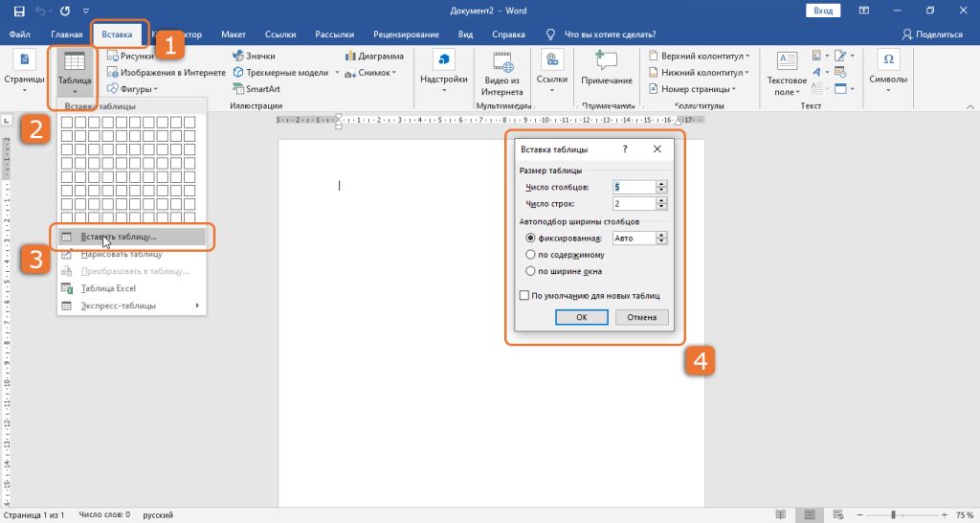Open the Надстройки add-ins menu

[444, 74]
